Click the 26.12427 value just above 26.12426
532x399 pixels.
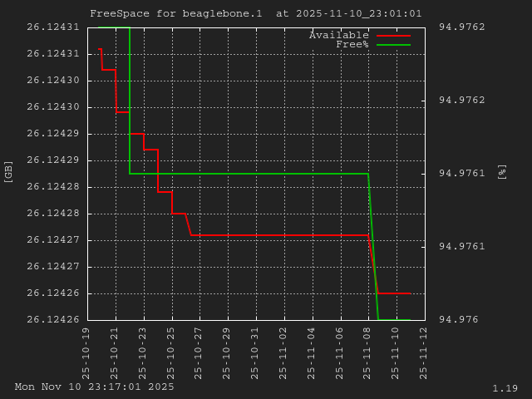coord(52,267)
